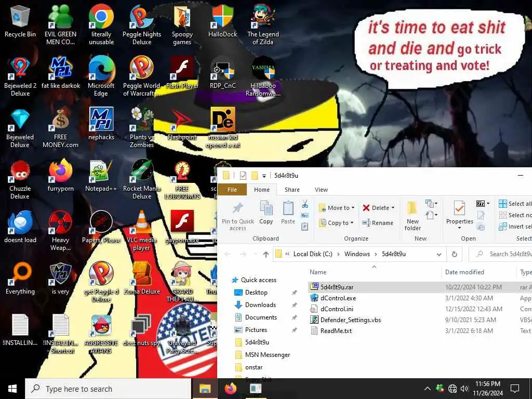
Task: Open the Spoopy games folder
Action: tap(182, 24)
